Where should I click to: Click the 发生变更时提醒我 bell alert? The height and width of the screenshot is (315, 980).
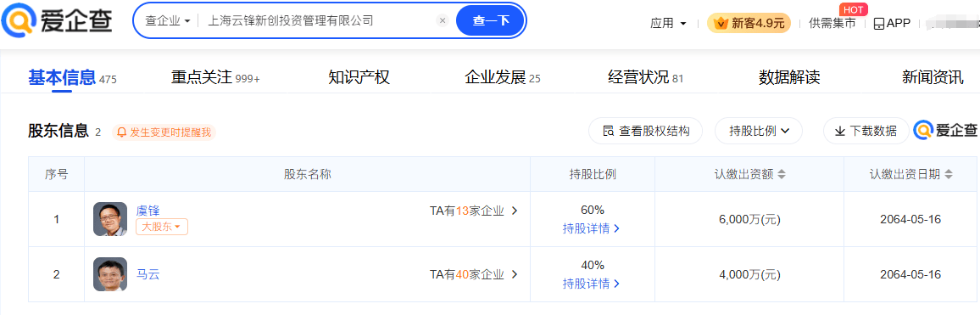click(164, 132)
